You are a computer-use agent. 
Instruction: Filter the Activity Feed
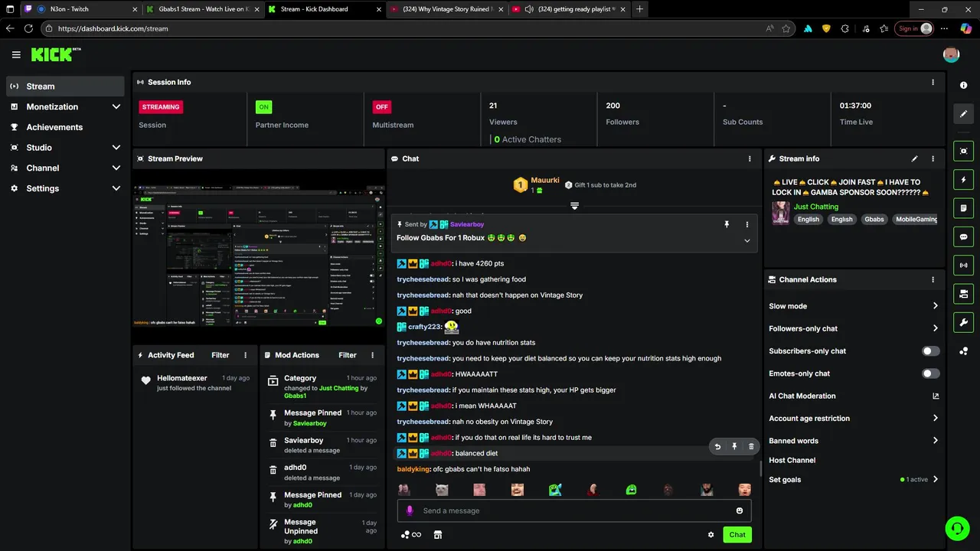[x=220, y=355]
